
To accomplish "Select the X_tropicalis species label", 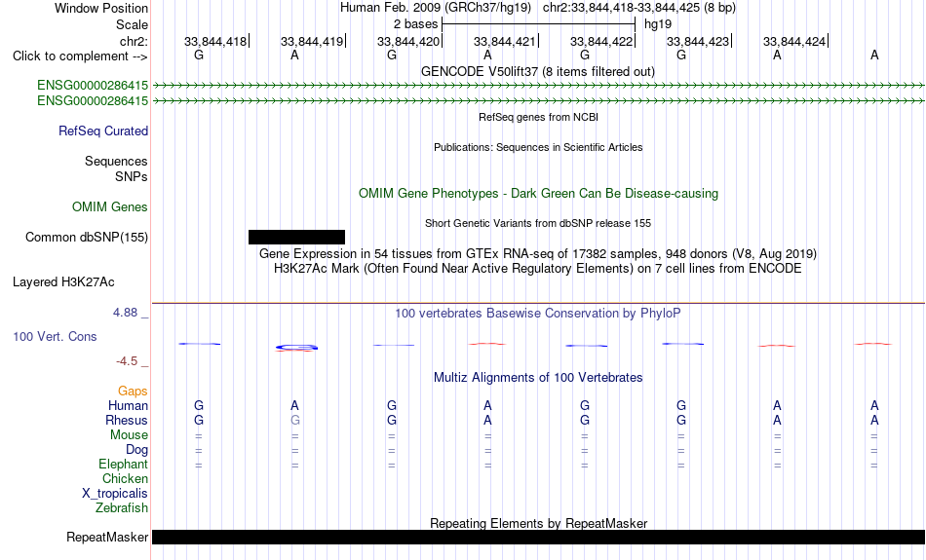I will (x=115, y=494).
